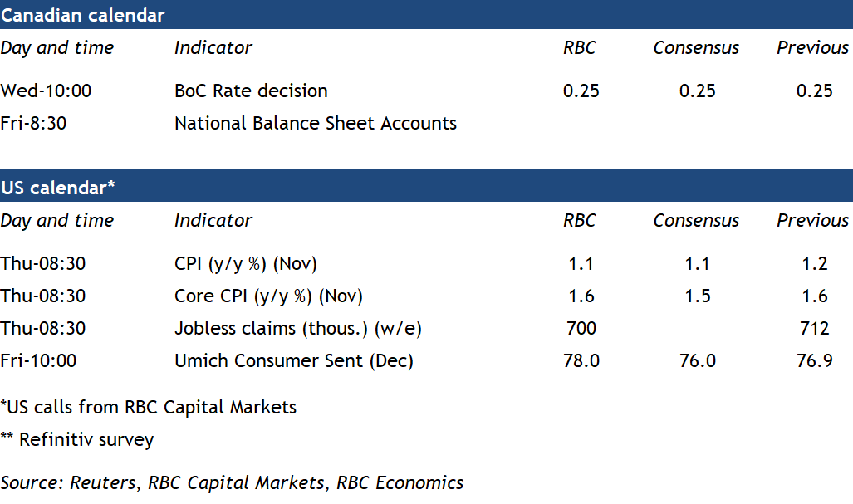Click the 712 previous jobless claims value
This screenshot has width=853, height=504.
[x=814, y=329]
